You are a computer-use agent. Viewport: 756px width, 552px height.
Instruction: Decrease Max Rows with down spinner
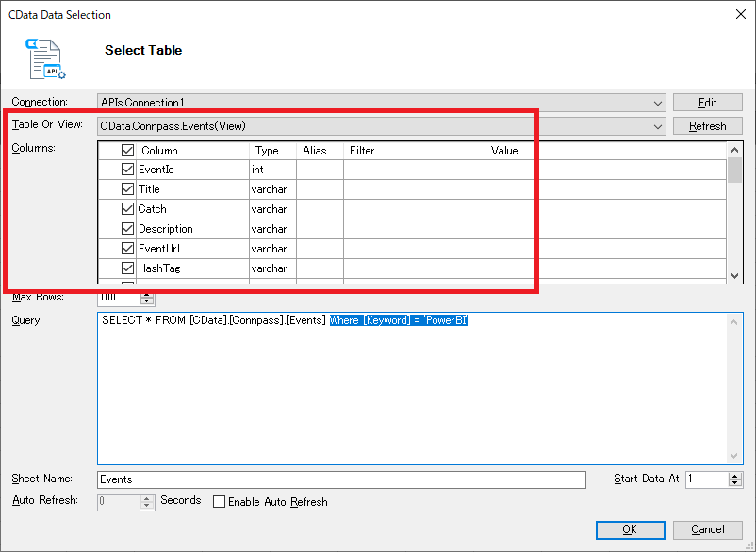(x=147, y=301)
